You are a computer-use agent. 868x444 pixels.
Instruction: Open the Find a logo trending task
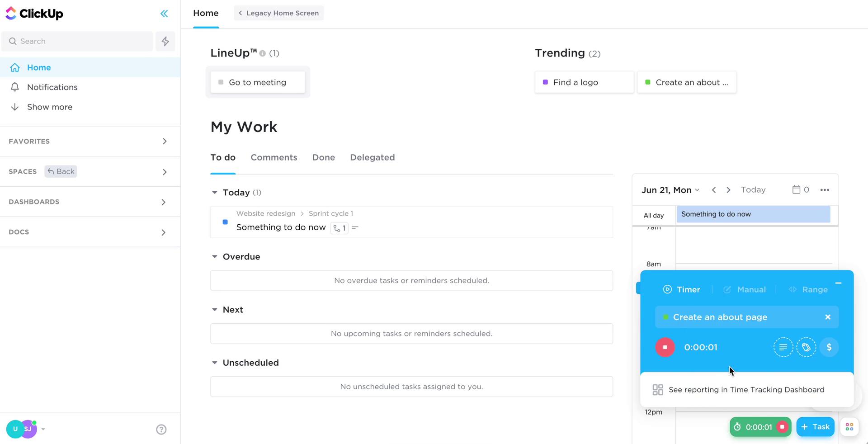tap(584, 82)
